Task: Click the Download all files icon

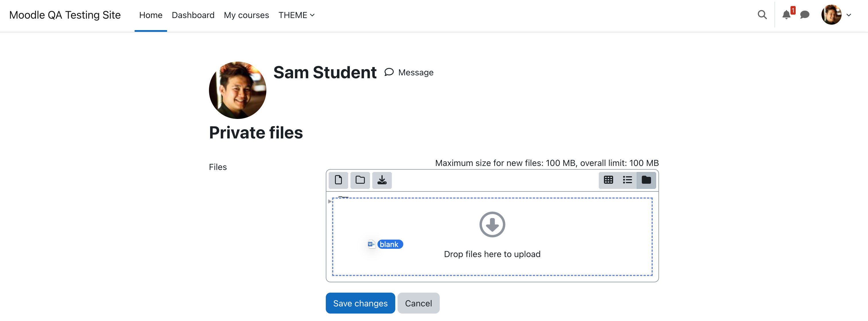Action: pyautogui.click(x=382, y=180)
